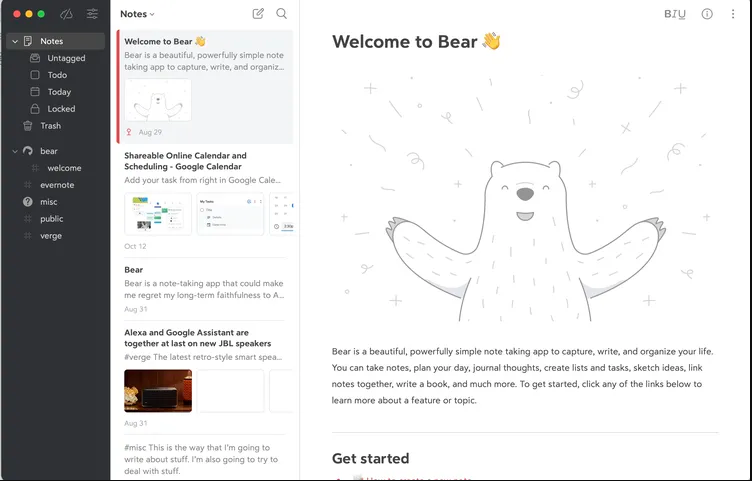Select Untagged in the sidebar

(66, 58)
